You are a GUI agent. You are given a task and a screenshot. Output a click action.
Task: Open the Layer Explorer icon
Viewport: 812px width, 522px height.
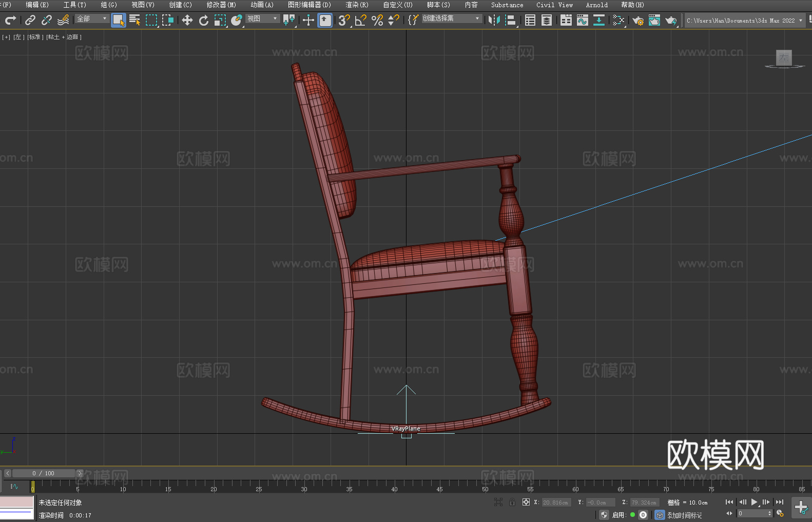pyautogui.click(x=547, y=20)
